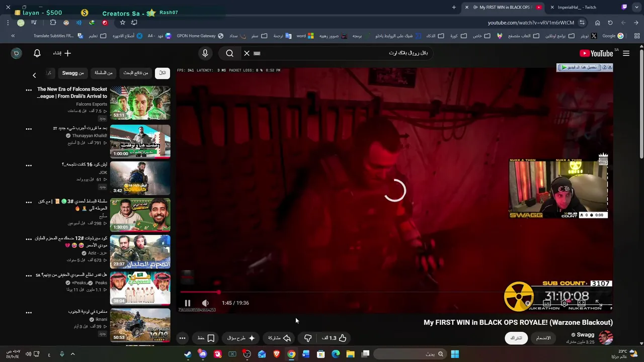Open options for Falcons Rocket League video

point(29,90)
